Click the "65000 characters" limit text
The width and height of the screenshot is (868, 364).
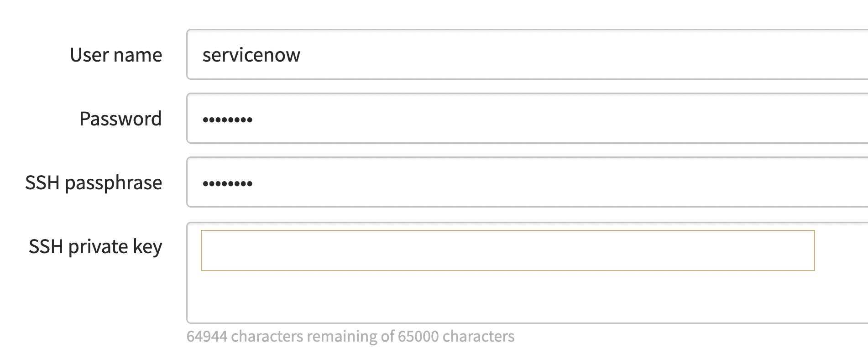(456, 337)
